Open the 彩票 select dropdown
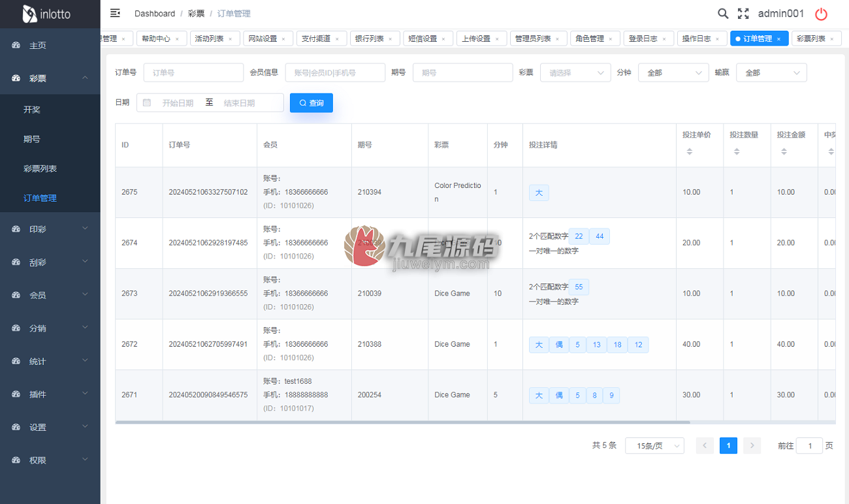Image resolution: width=849 pixels, height=504 pixels. pos(575,72)
